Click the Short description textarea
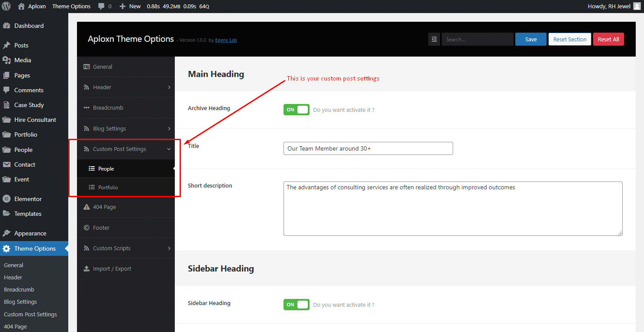The image size is (644, 332). click(x=453, y=208)
